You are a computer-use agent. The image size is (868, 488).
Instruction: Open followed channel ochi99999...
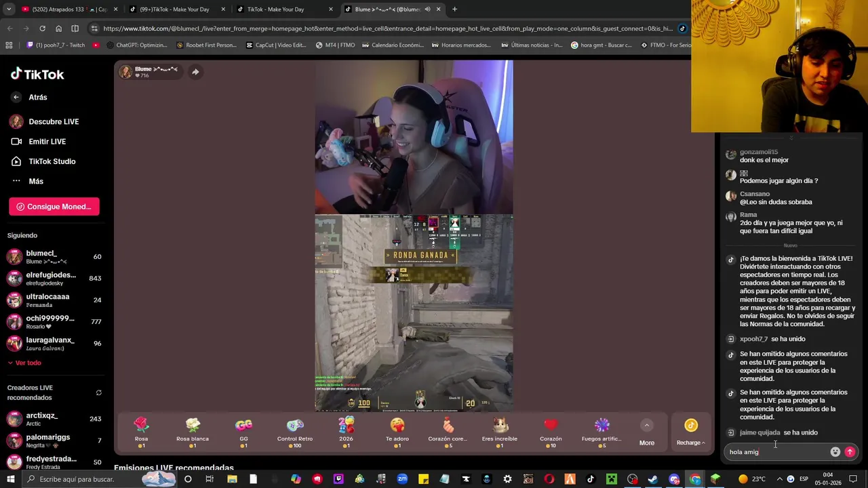coord(54,321)
